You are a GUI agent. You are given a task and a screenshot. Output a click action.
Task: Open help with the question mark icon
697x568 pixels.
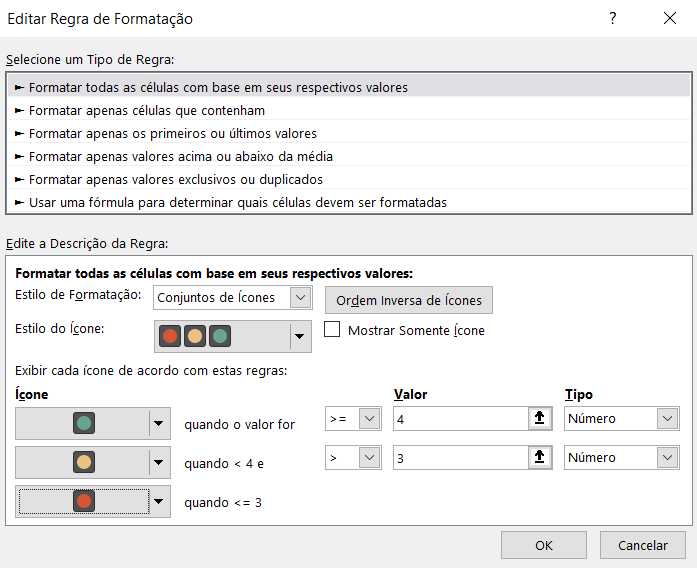(x=613, y=18)
